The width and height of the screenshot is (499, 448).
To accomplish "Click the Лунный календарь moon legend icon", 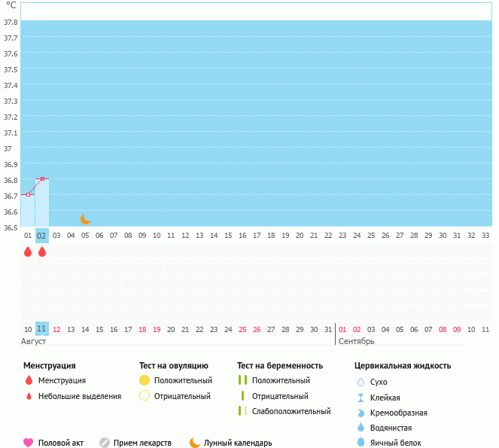I will (195, 443).
